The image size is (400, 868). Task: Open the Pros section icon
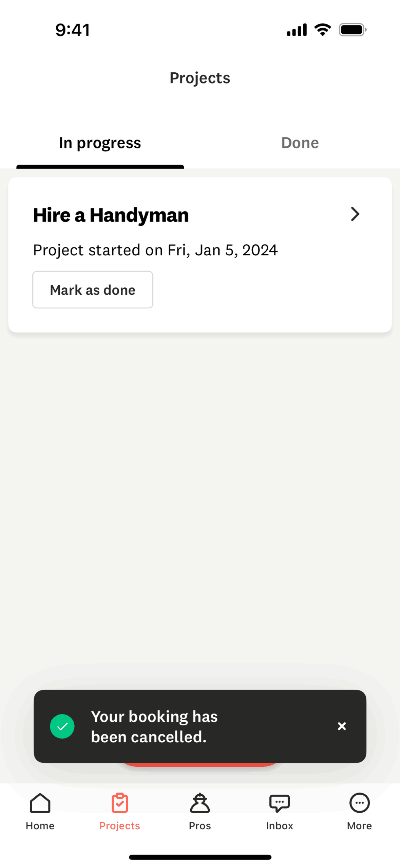pos(200,803)
